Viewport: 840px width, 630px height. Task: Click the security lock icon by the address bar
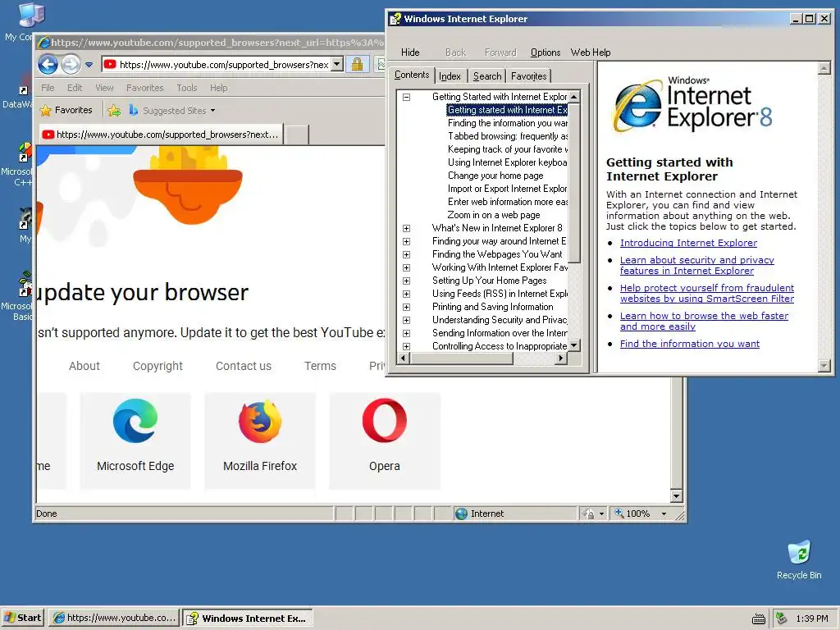coord(358,65)
